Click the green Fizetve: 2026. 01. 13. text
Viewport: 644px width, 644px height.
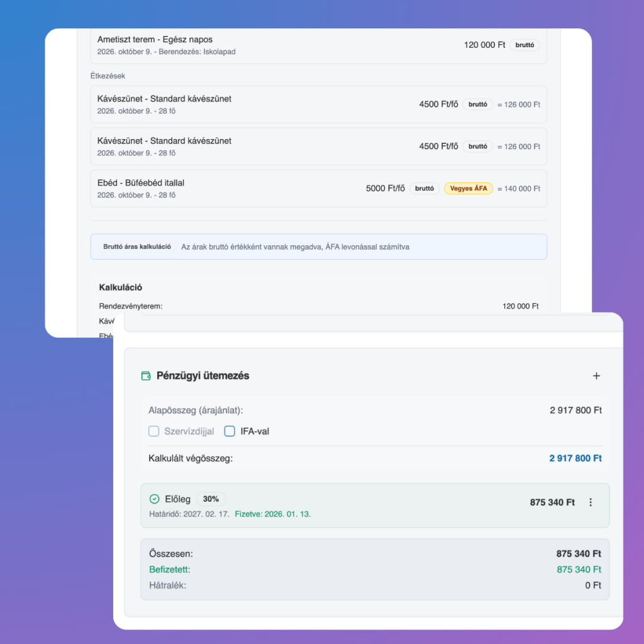coord(272,514)
